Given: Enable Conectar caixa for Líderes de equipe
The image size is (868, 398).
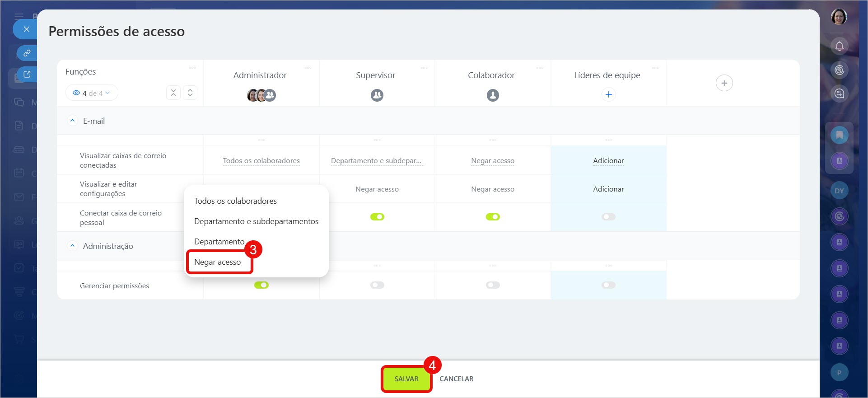Looking at the screenshot, I should (x=608, y=217).
